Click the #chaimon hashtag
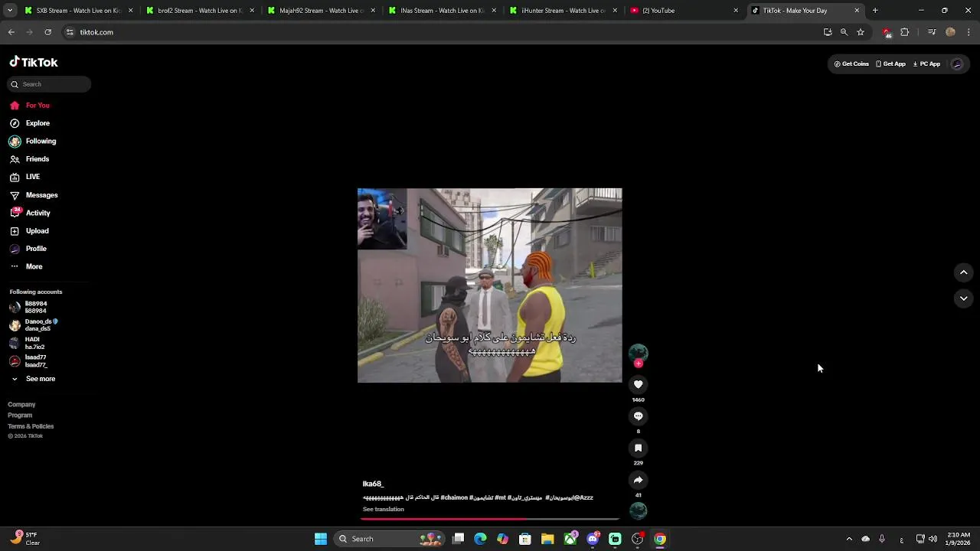This screenshot has height=551, width=980. coord(454,497)
